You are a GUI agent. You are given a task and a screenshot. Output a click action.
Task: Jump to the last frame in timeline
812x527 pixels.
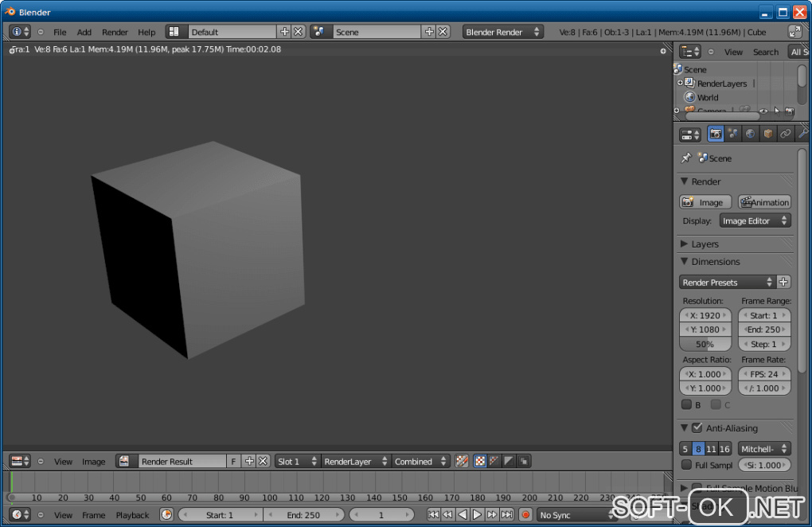(x=506, y=515)
